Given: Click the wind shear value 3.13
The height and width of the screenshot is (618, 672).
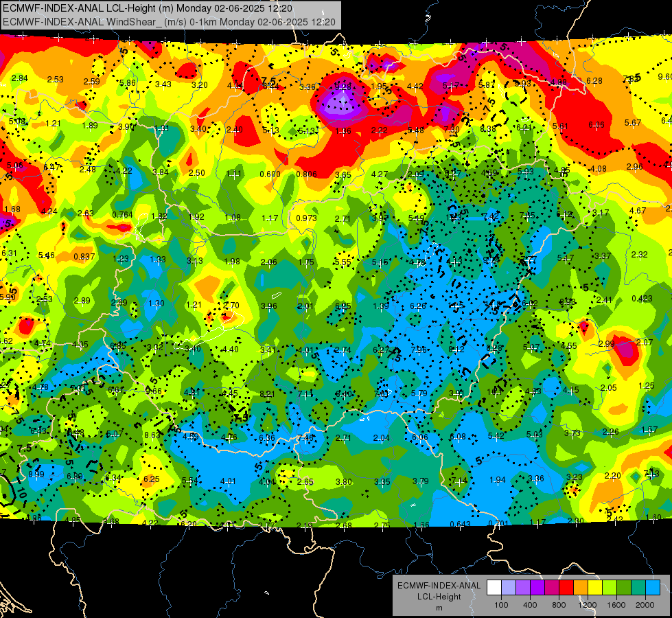Looking at the screenshot, I should pos(194,261).
